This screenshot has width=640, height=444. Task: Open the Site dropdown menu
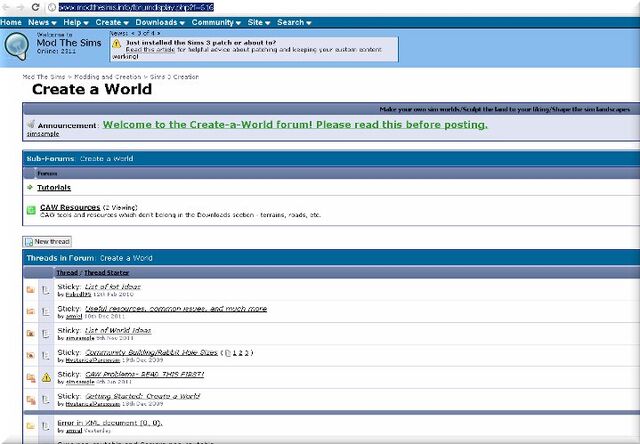[258, 22]
